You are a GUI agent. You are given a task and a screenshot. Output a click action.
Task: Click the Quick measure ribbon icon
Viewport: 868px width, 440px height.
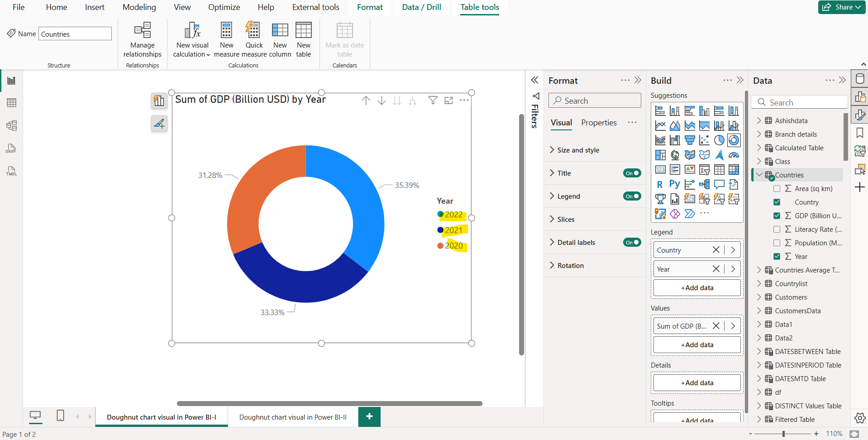(254, 38)
